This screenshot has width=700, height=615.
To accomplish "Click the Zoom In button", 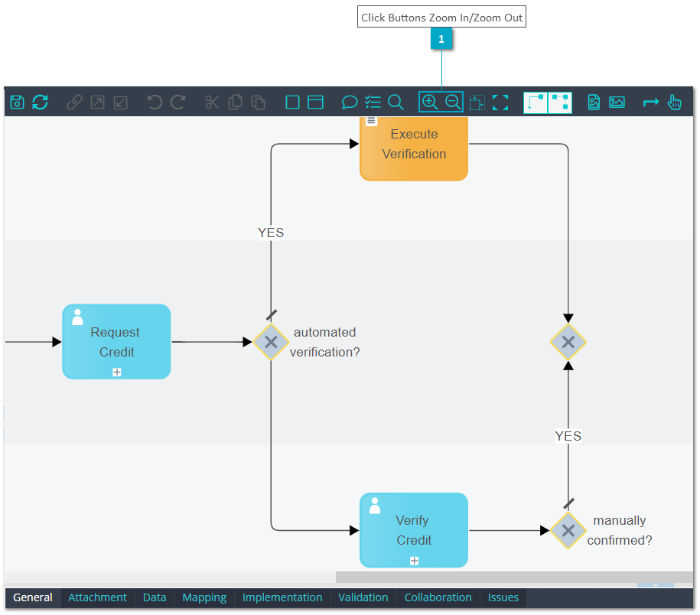I will [430, 102].
